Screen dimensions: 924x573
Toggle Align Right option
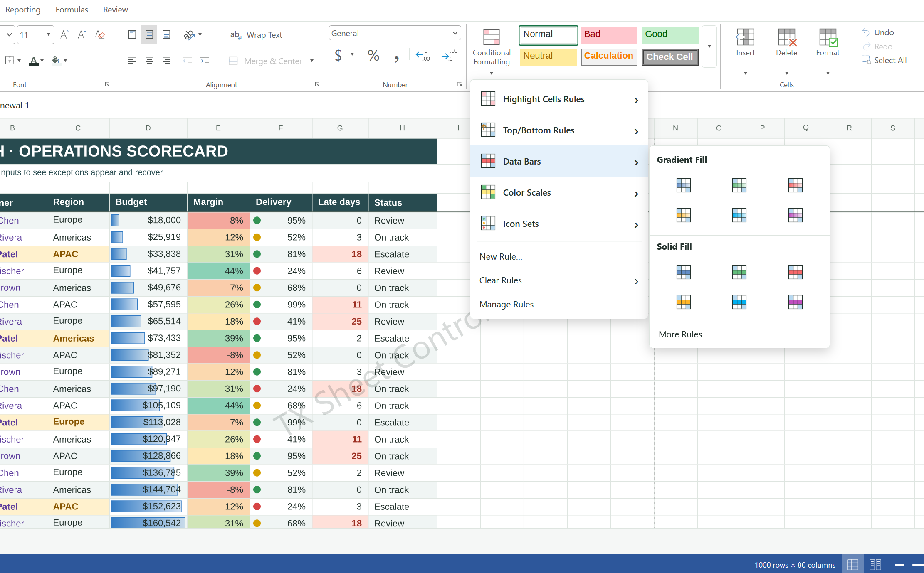coord(166,61)
